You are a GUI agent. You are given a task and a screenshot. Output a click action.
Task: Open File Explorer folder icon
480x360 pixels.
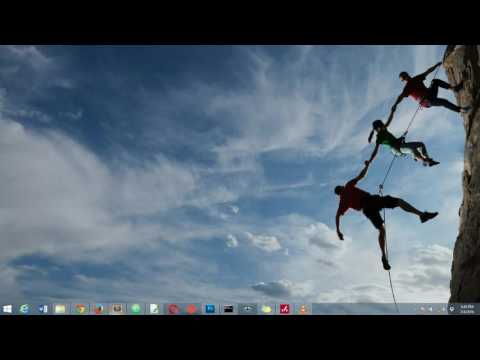(60, 309)
